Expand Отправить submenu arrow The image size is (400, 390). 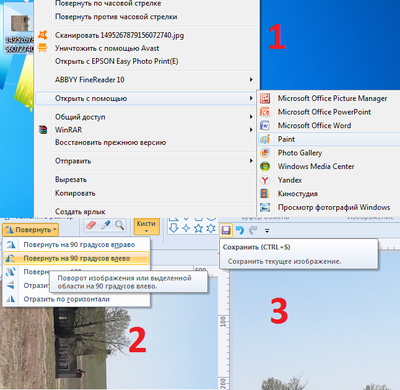point(251,161)
